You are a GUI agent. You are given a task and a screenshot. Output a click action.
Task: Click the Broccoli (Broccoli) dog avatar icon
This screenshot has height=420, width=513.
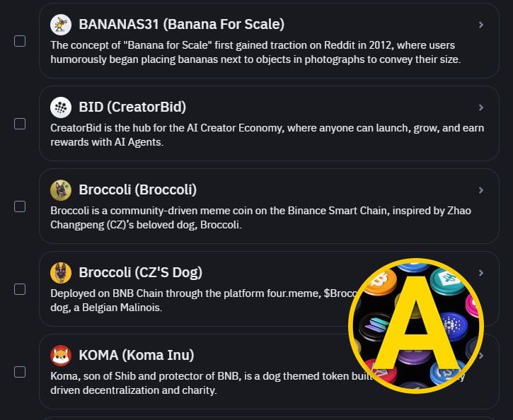coord(61,190)
